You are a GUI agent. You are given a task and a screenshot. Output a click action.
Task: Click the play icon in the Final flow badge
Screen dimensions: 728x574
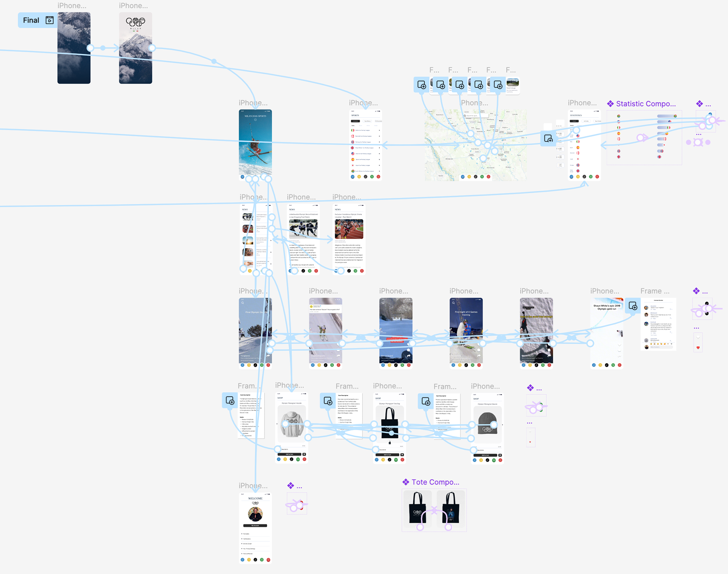(50, 20)
